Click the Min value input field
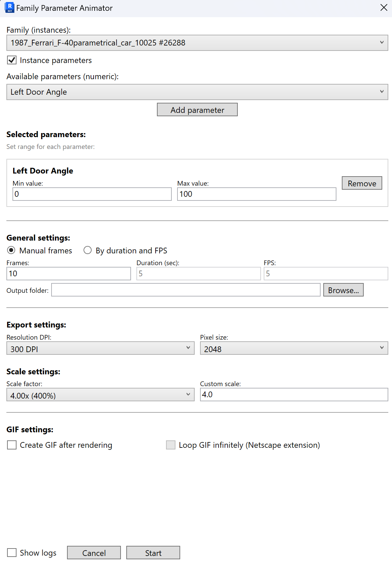Screen dimensions: 392x562 pos(92,194)
